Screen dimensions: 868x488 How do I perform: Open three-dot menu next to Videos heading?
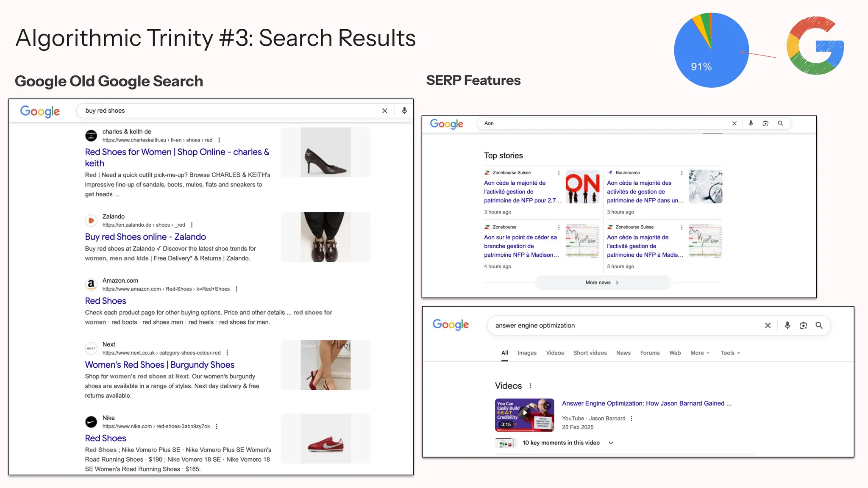(530, 386)
